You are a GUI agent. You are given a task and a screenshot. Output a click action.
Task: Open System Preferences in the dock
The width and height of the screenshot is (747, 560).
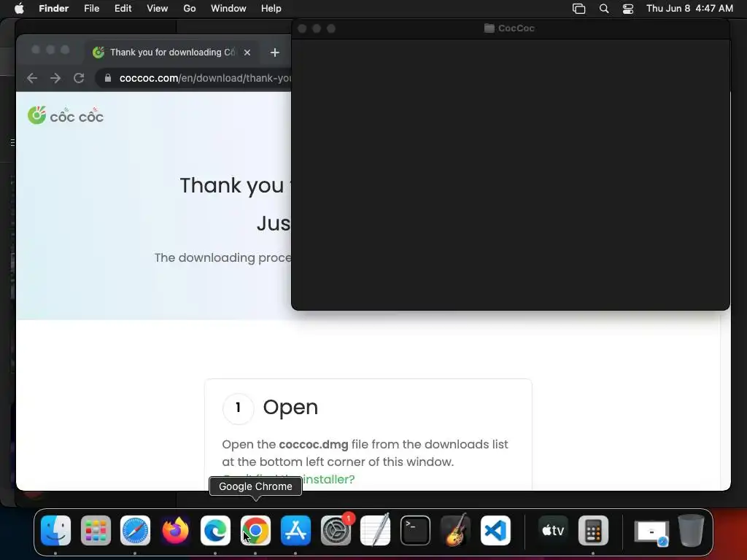(x=336, y=530)
